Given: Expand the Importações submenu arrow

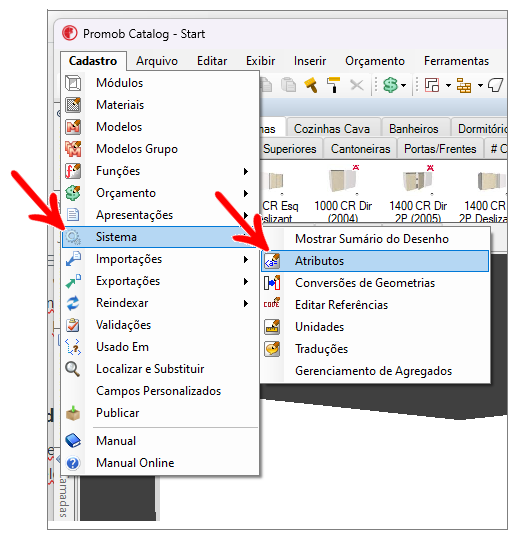Looking at the screenshot, I should pyautogui.click(x=246, y=259).
